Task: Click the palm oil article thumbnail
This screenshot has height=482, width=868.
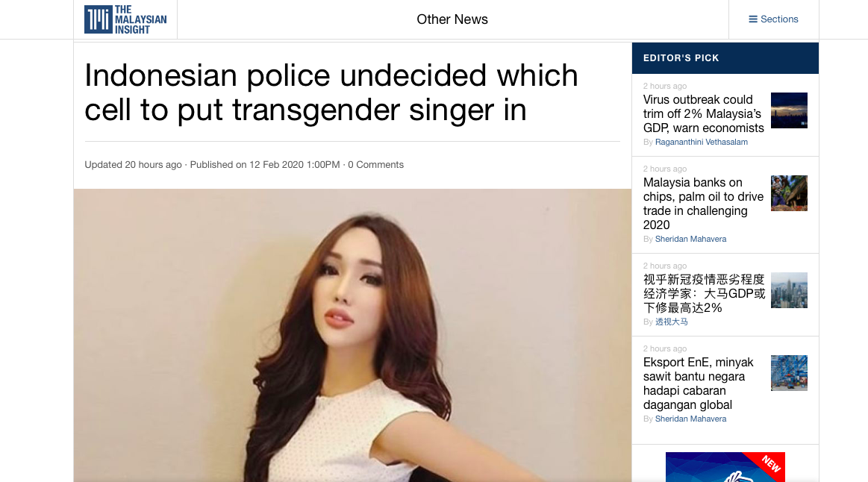Action: click(x=789, y=193)
